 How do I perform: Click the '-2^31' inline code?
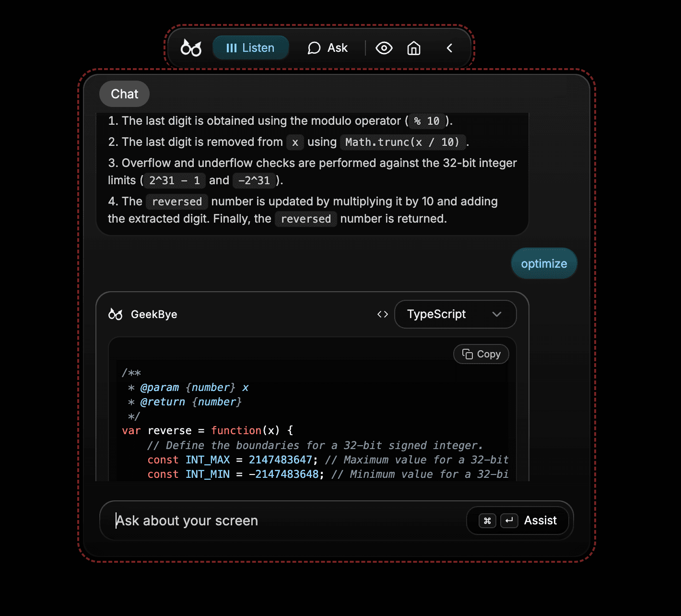pyautogui.click(x=254, y=180)
